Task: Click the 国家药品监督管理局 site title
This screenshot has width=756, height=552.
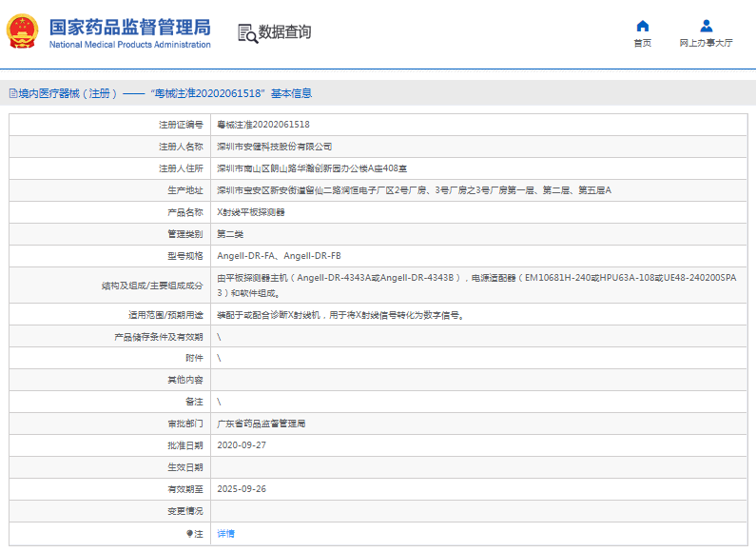Action: click(x=129, y=26)
